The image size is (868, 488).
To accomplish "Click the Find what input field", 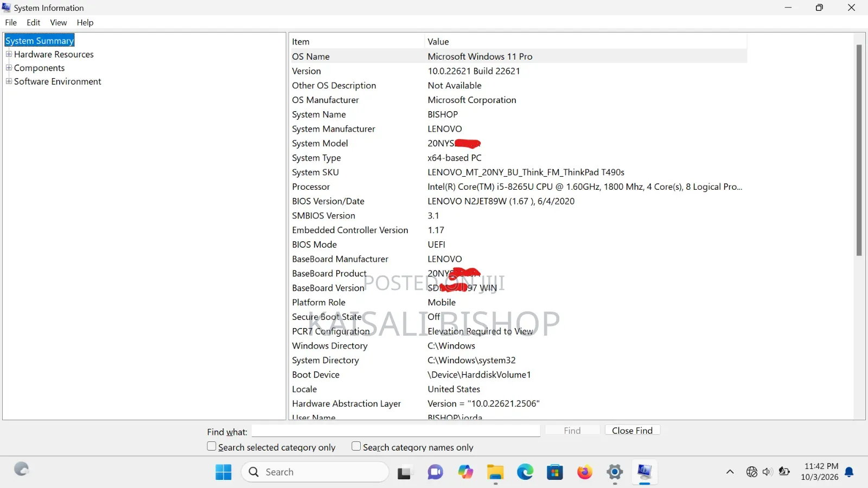I will click(396, 431).
